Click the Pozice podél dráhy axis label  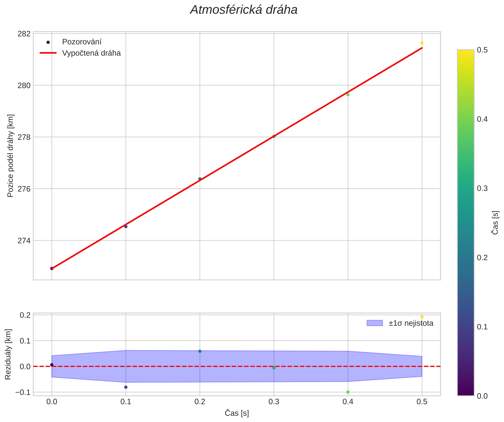tap(10, 155)
